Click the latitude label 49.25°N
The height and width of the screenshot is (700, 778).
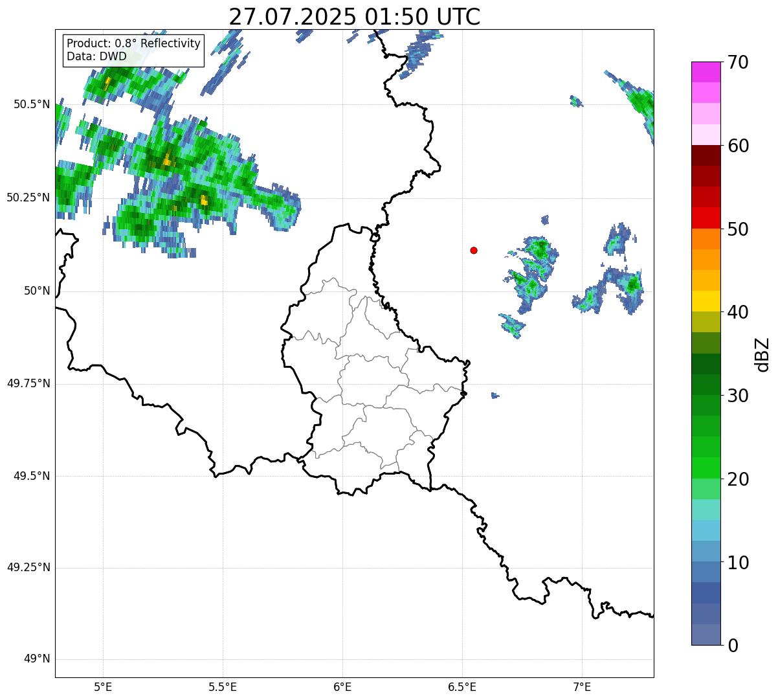point(28,568)
